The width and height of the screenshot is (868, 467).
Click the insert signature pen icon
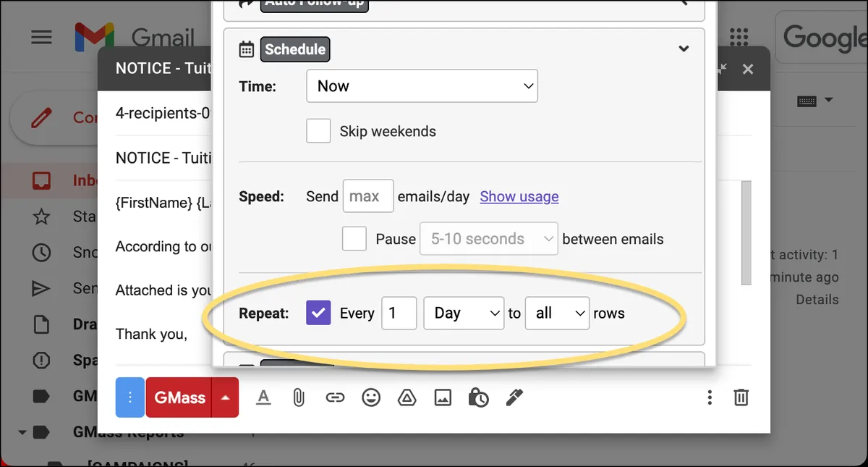tap(514, 397)
